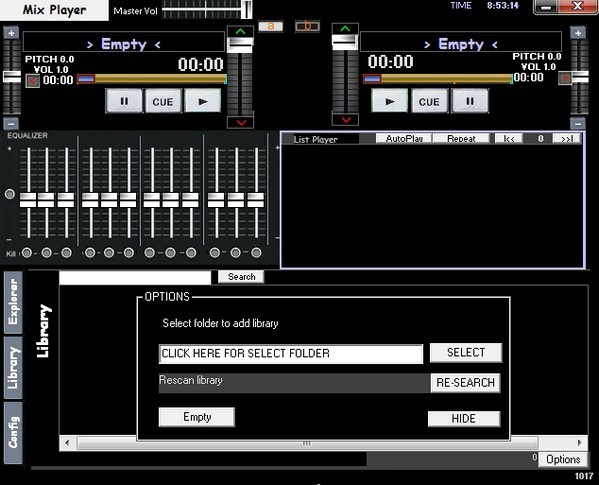
Task: Hide the Options panel with HIDE
Action: click(464, 419)
